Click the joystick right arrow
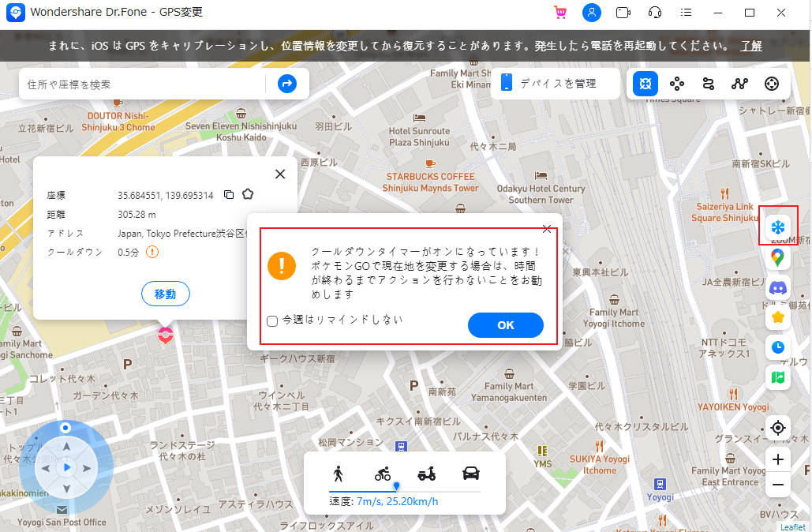812x532 pixels. tap(87, 468)
